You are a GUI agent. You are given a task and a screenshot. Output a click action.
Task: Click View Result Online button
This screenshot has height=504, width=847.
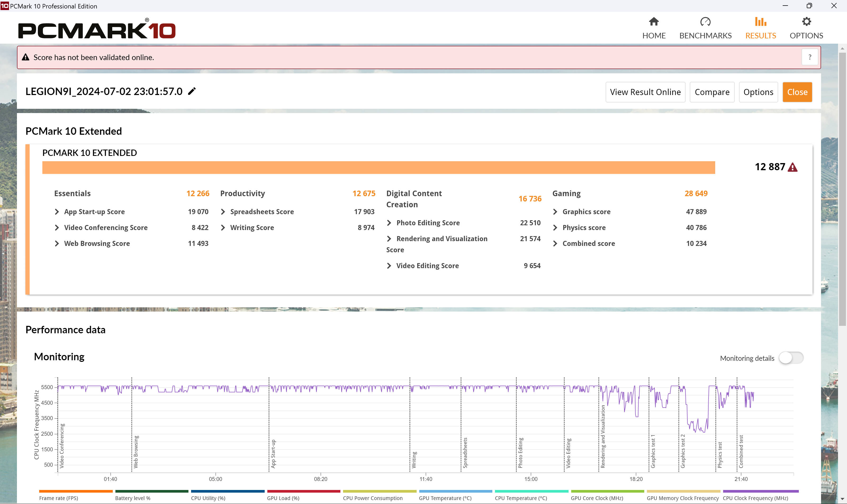coord(645,92)
